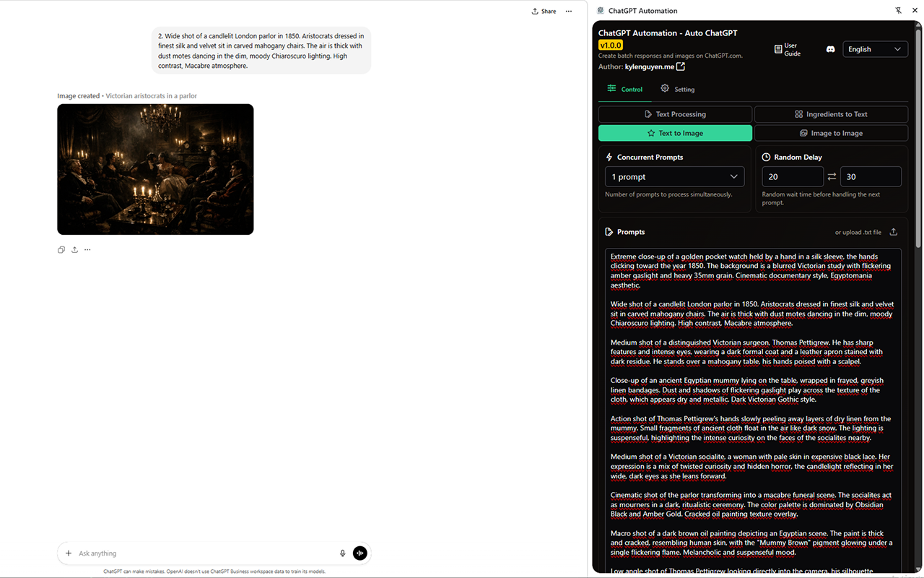The height and width of the screenshot is (578, 924).
Task: Click the 'Victorian aristocrats in a parlor' caption
Action: 152,96
